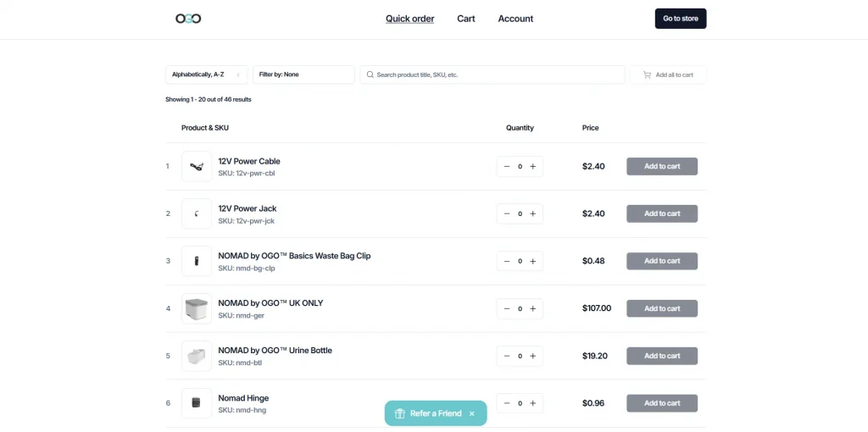Click minus icon for NOMAD UK ONLY
This screenshot has width=868, height=432.
(x=507, y=309)
